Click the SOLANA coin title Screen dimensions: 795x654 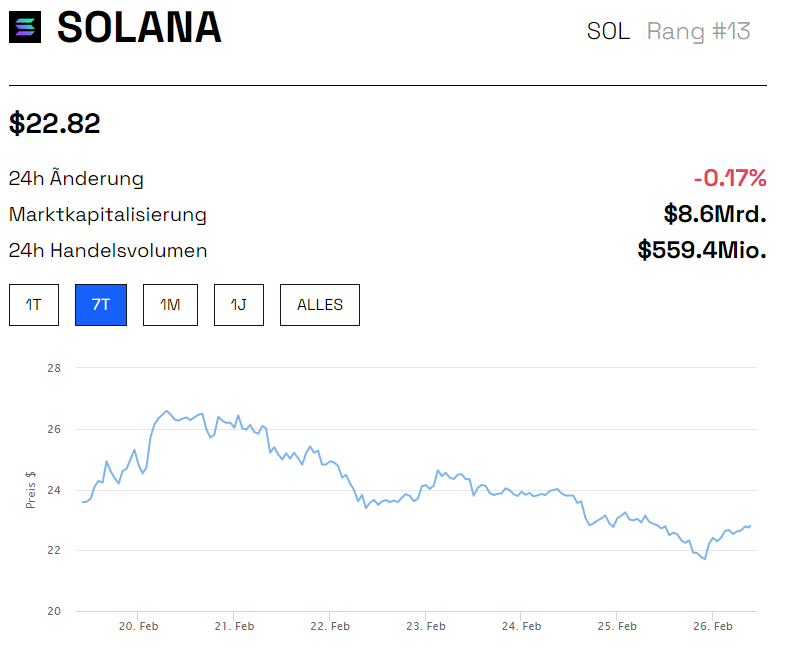point(139,28)
